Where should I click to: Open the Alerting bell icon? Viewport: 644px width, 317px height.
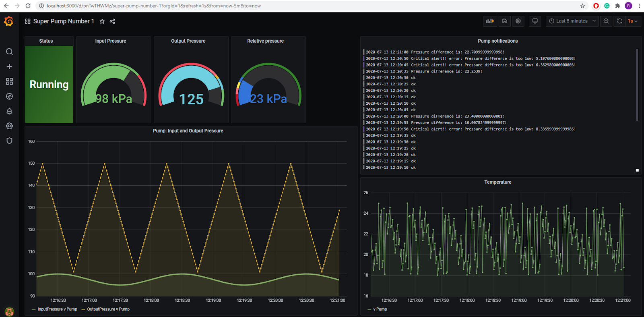(x=9, y=111)
